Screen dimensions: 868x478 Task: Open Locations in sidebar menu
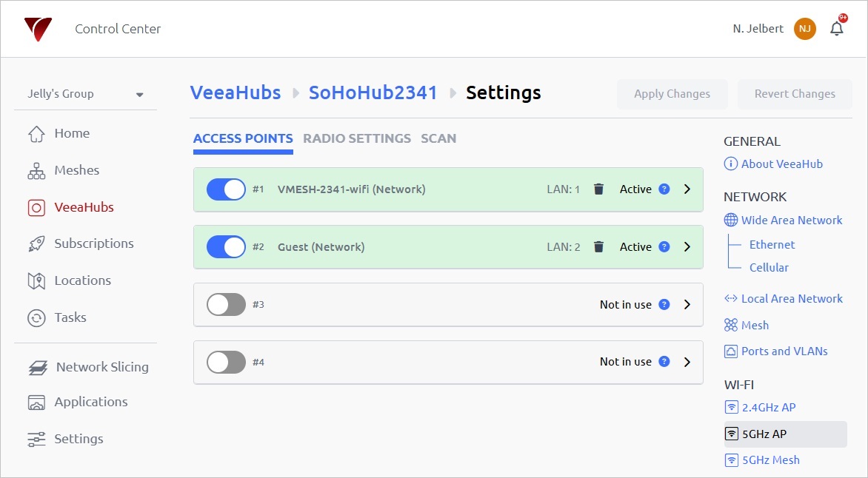coord(82,280)
